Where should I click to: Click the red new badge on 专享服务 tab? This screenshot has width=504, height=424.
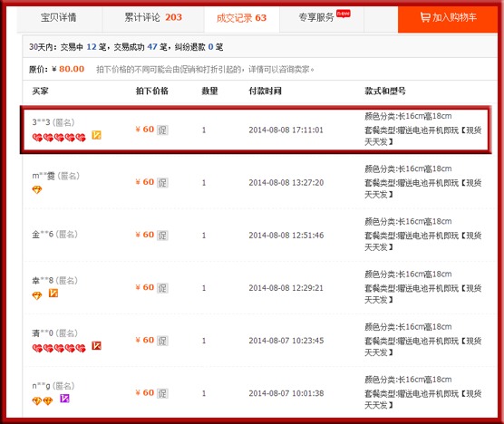(344, 14)
